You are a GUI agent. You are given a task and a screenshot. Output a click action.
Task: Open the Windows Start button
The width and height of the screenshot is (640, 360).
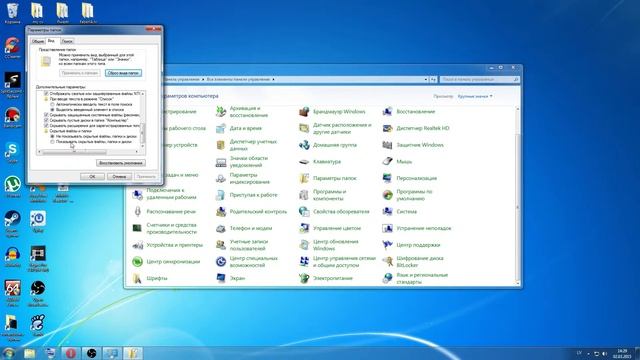tap(9, 353)
